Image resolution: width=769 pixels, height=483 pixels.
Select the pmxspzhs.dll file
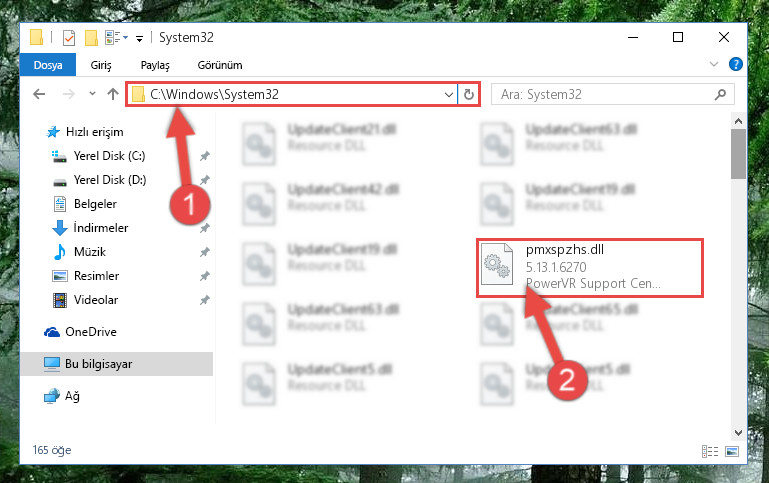click(x=590, y=267)
